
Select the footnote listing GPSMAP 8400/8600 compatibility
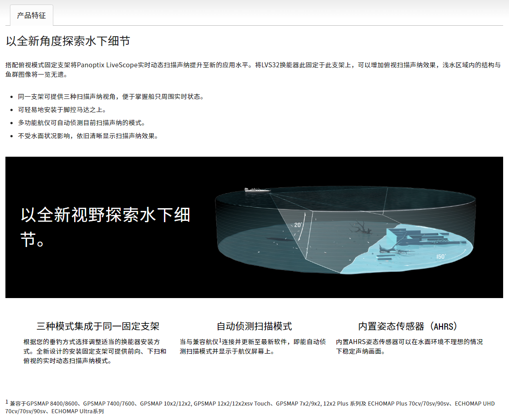250,407
